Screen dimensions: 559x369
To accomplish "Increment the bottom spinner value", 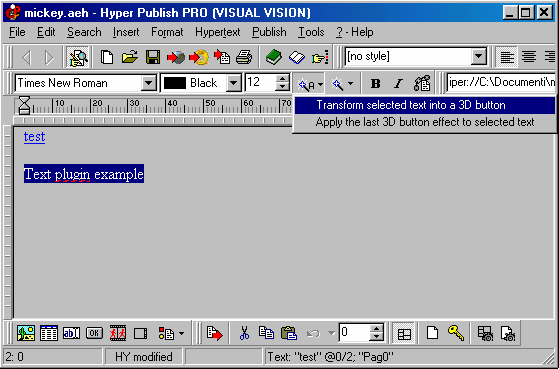I will (377, 328).
